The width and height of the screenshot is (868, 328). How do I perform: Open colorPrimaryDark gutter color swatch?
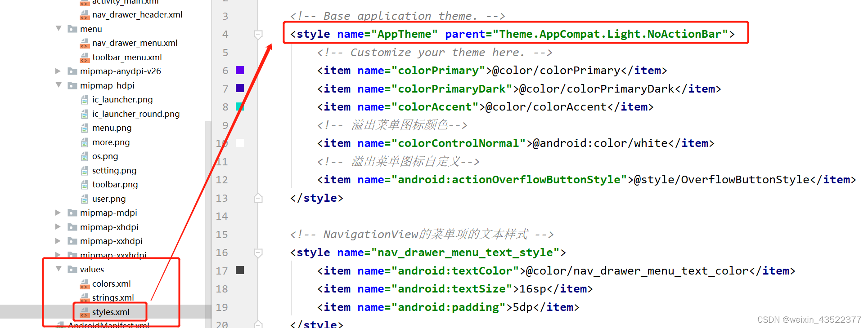[240, 88]
